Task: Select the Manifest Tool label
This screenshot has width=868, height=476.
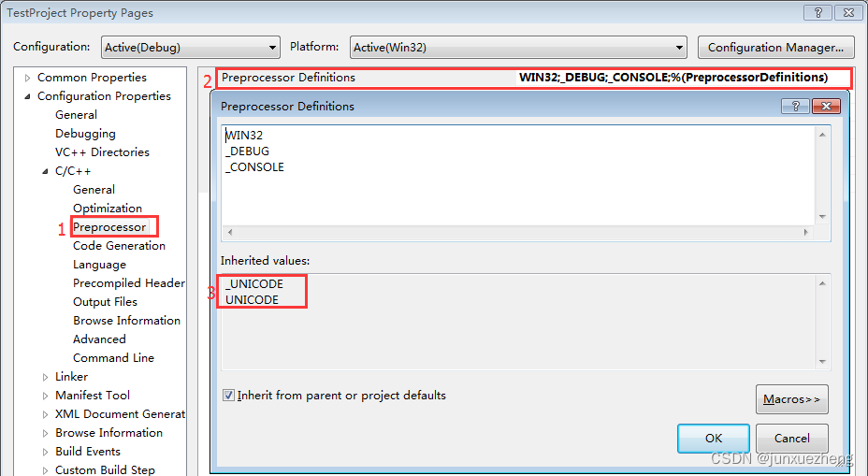Action: click(93, 396)
